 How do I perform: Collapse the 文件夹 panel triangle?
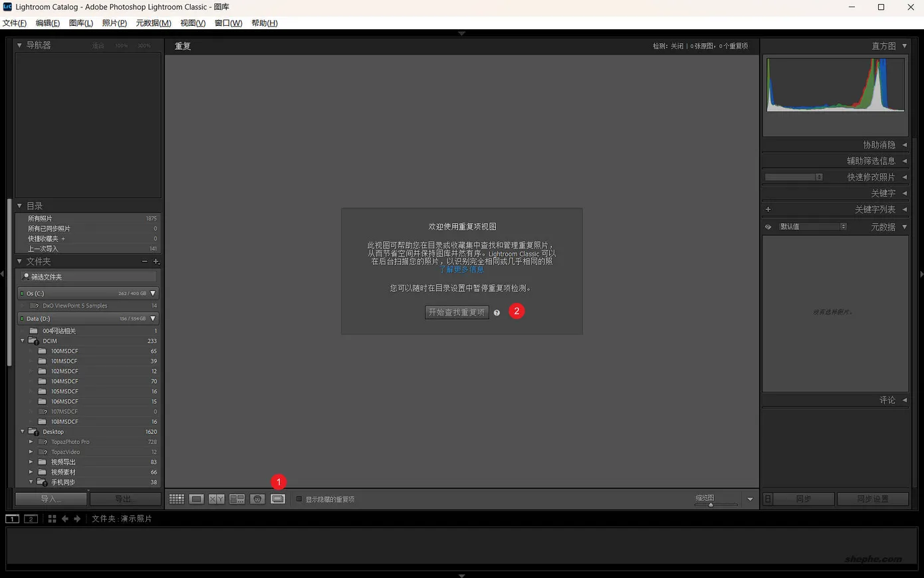coord(19,262)
